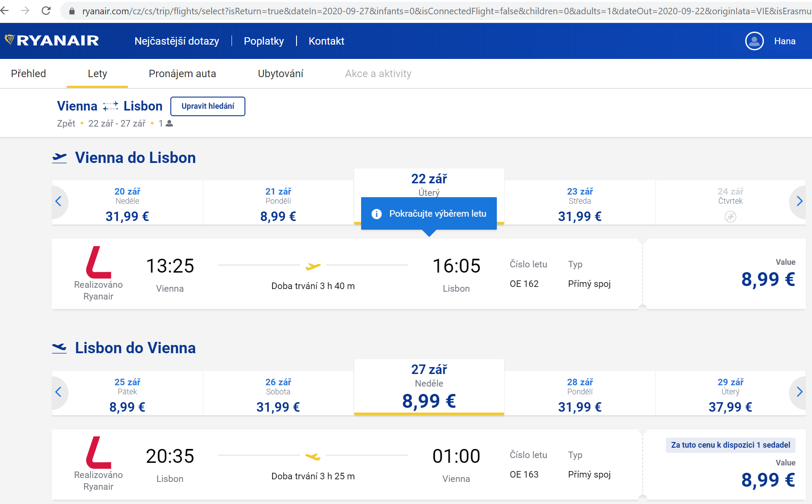Select outbound date 22 zář Úterý
Image resolution: width=812 pixels, height=504 pixels.
click(429, 184)
